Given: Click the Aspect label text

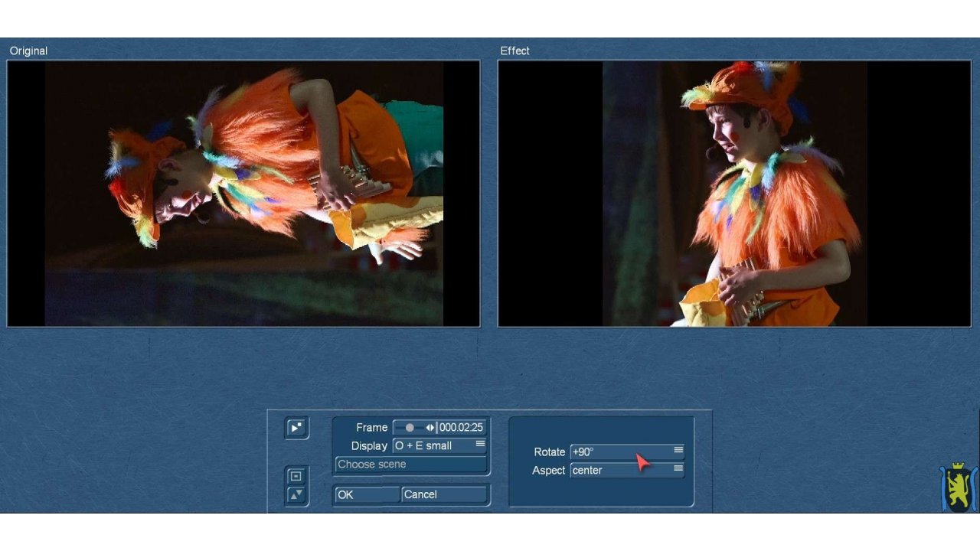Looking at the screenshot, I should point(548,470).
